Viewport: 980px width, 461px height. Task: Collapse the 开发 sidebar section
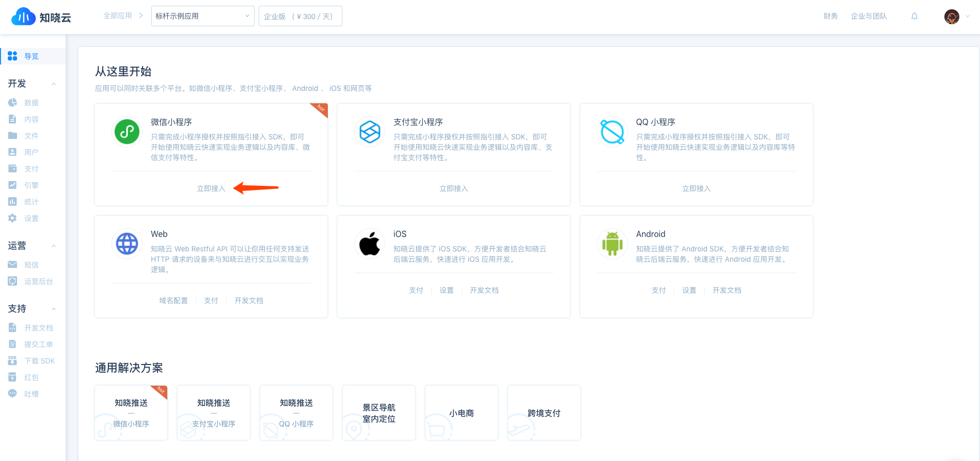tap(54, 84)
